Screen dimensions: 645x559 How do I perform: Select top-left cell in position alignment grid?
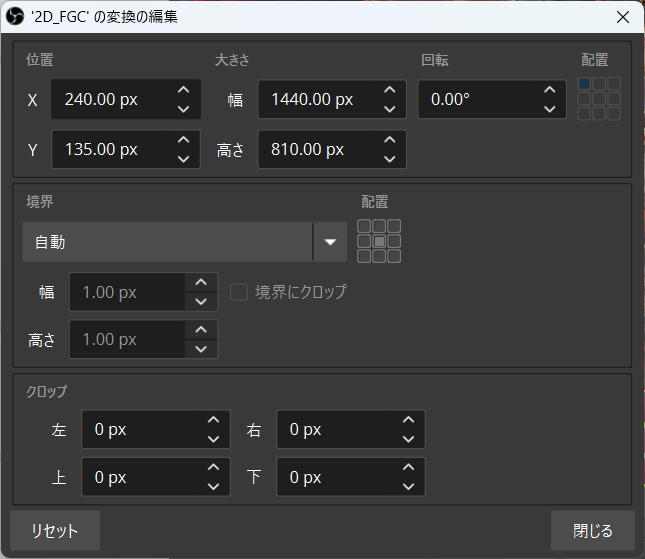(x=584, y=84)
